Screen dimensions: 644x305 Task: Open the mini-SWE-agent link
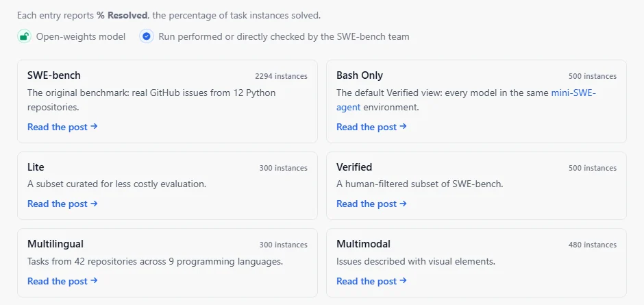click(x=466, y=100)
